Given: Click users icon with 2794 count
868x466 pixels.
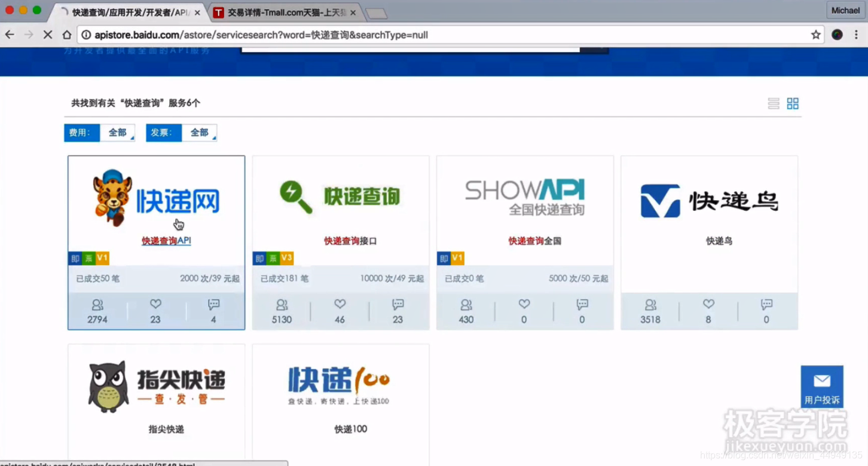Looking at the screenshot, I should 97,305.
